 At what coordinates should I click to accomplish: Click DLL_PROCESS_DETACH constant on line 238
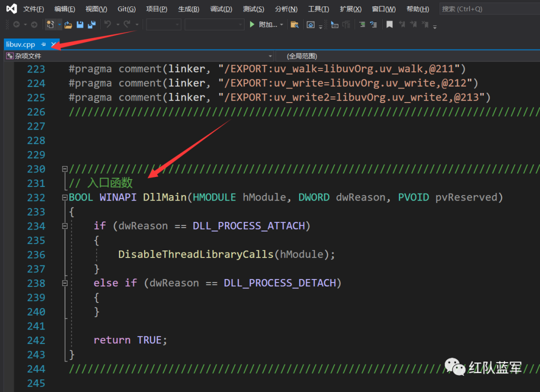tap(279, 283)
